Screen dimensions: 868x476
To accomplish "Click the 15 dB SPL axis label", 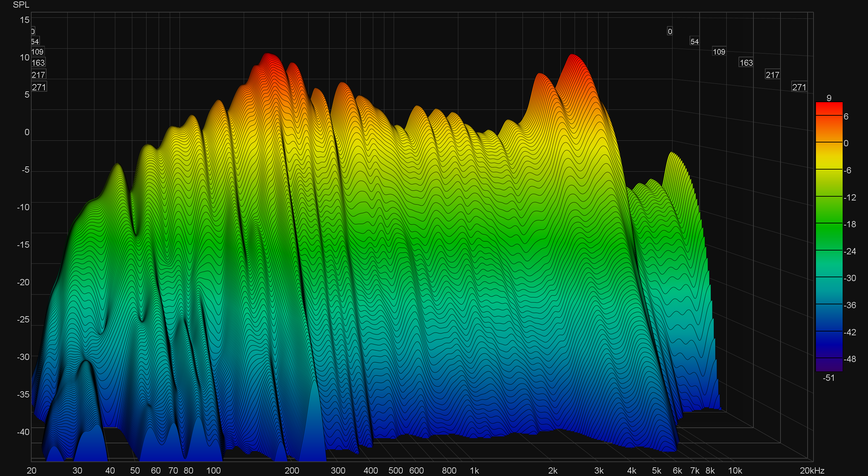I will pos(25,20).
